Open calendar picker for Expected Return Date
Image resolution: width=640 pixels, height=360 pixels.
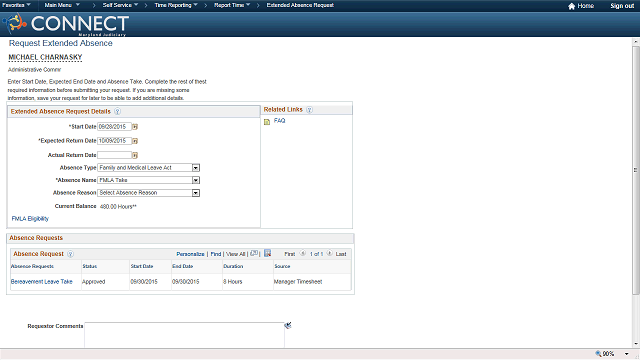pyautogui.click(x=135, y=141)
